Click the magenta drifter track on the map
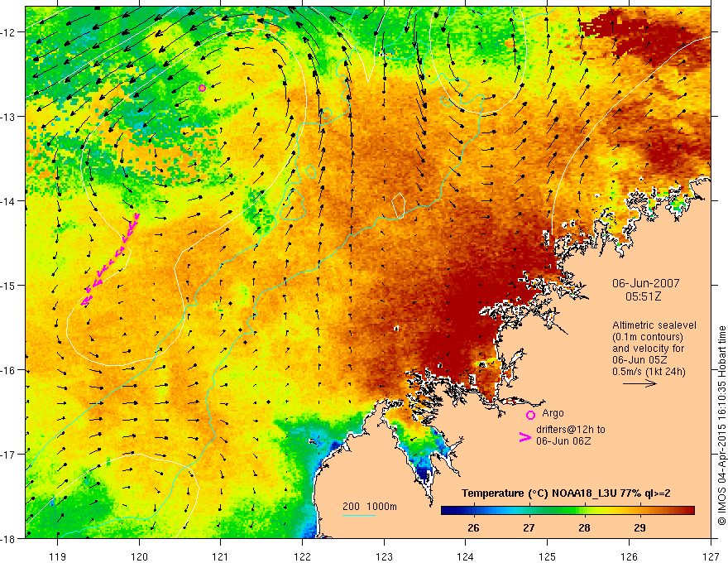Image resolution: width=728 pixels, height=563 pixels. [111, 259]
